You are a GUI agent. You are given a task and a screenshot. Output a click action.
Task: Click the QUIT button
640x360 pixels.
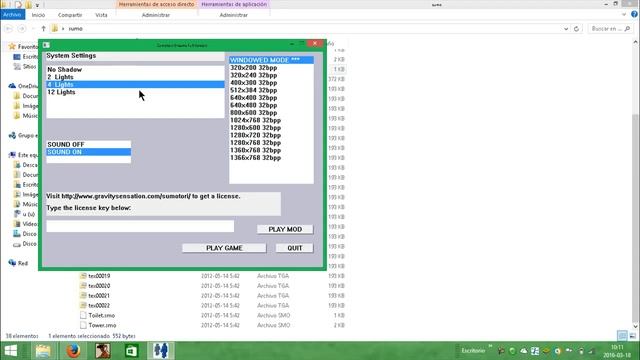pos(294,248)
